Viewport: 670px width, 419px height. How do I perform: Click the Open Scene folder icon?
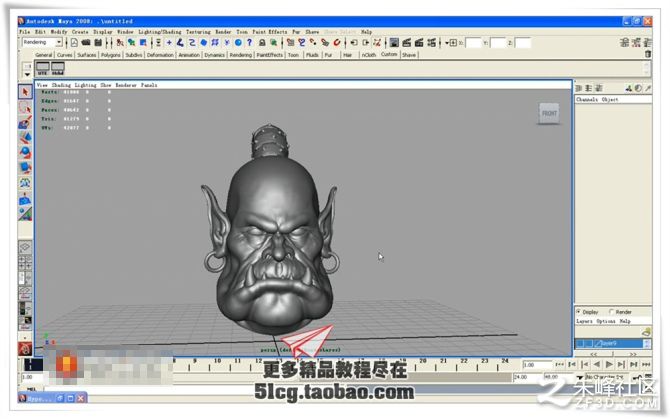click(86, 43)
